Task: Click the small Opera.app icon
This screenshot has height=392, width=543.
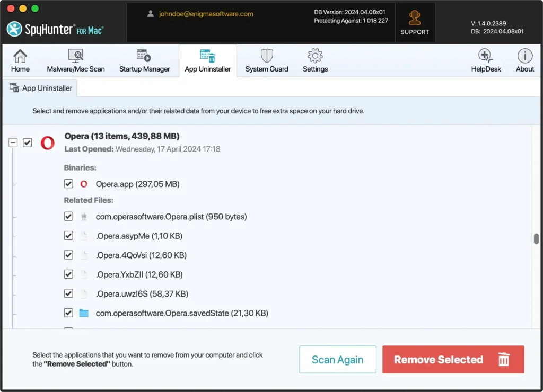Action: click(x=84, y=184)
